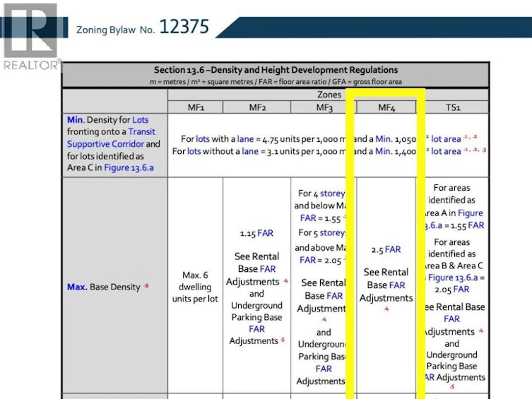Click the MF4 zone column header

[386, 108]
